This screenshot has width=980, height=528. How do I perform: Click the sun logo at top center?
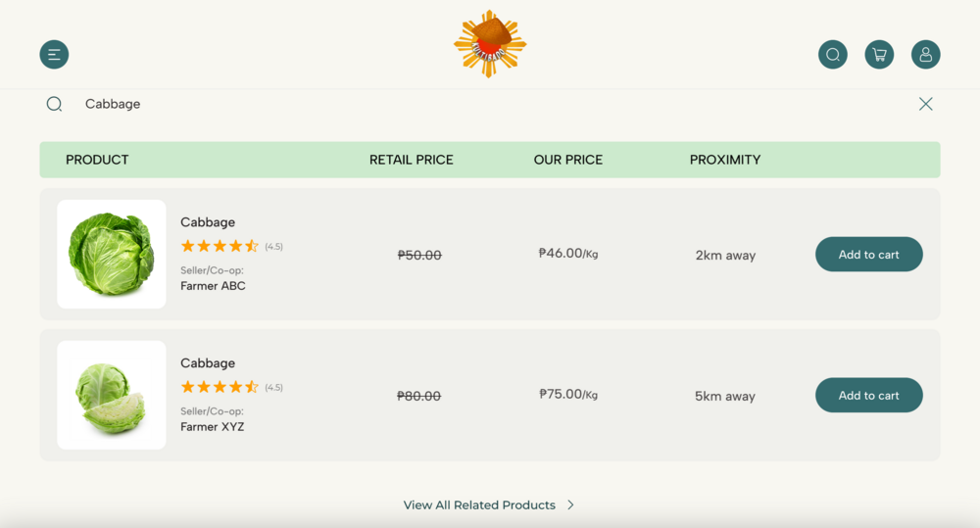(490, 44)
